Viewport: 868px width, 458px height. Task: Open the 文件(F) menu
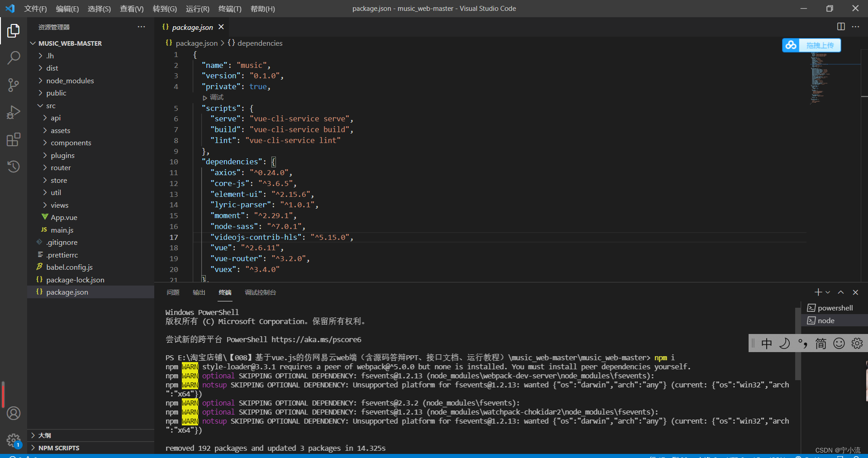(35, 9)
